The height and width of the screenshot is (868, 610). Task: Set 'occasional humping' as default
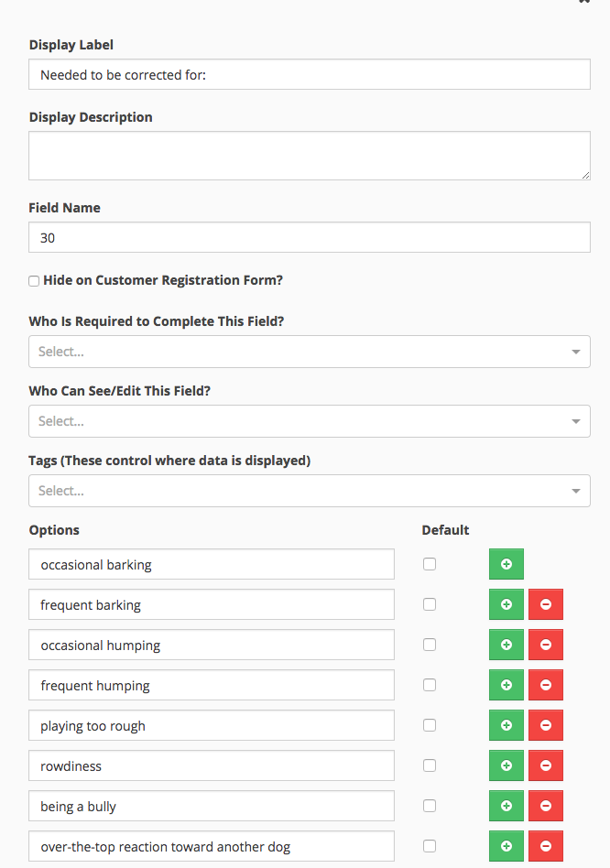pos(430,645)
